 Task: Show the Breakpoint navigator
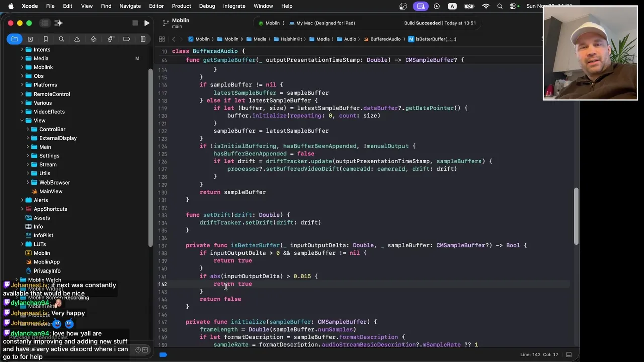(x=127, y=39)
